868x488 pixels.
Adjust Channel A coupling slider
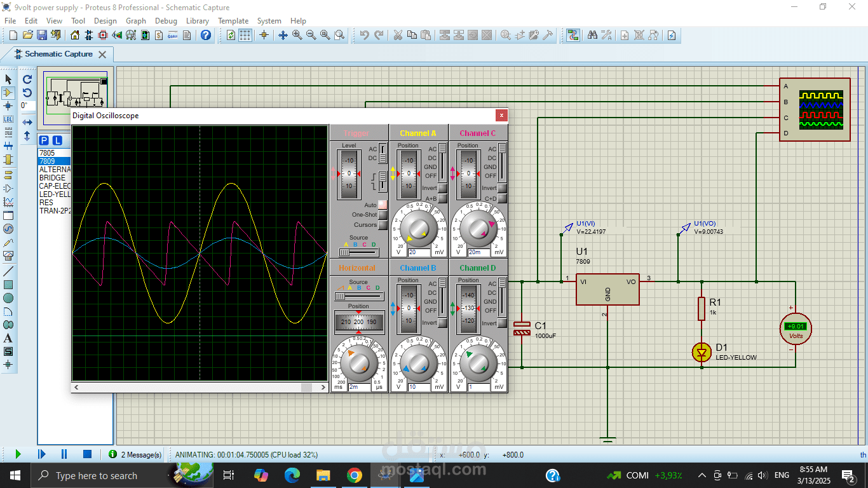(442, 162)
